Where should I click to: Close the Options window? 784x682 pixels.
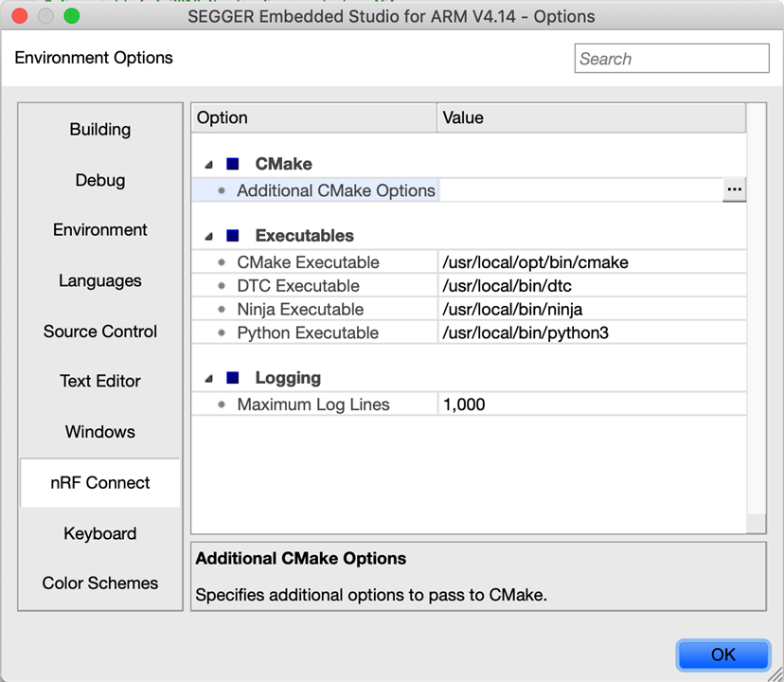(20, 16)
